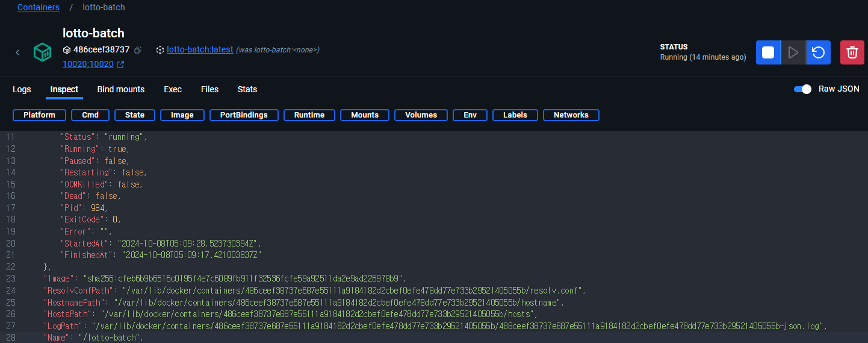Click the image icon before lotto-batch:latest

(160, 50)
